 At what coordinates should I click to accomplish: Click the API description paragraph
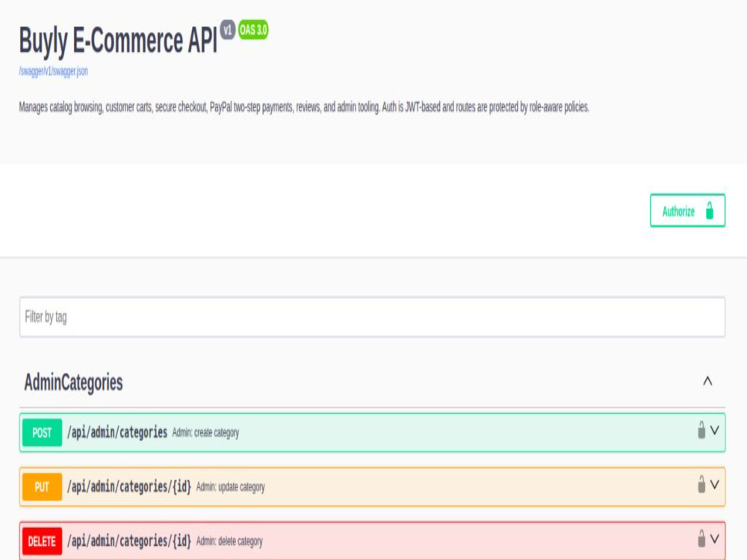point(304,107)
